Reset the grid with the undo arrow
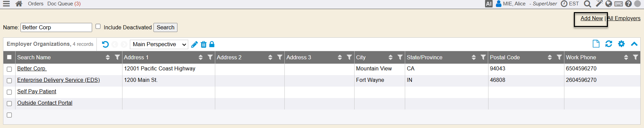Image resolution: width=644 pixels, height=128 pixels. tap(105, 44)
